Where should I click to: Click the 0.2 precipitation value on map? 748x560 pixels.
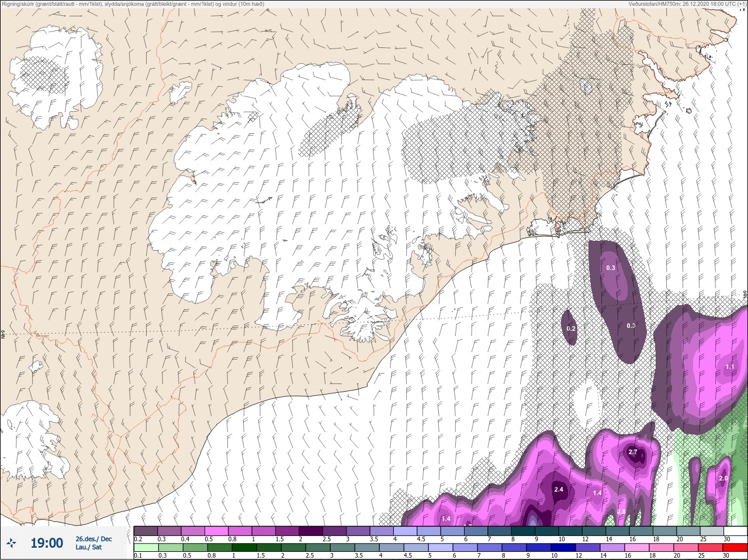pyautogui.click(x=571, y=329)
